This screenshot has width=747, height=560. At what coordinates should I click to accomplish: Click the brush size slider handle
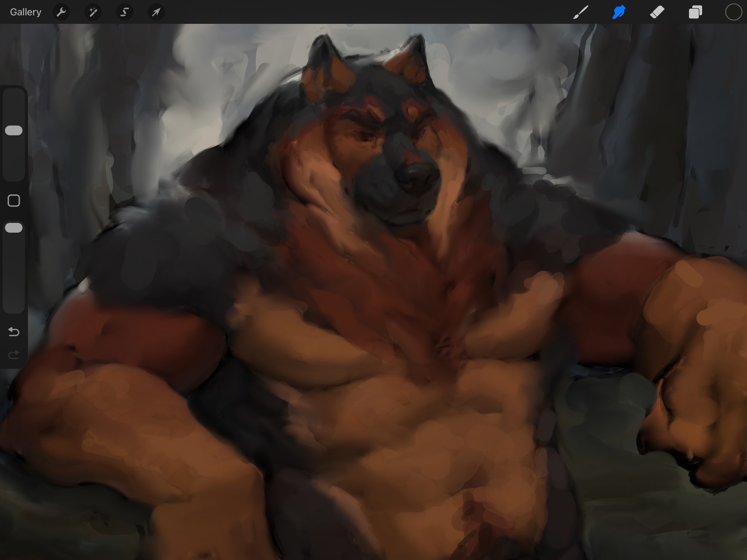14,130
